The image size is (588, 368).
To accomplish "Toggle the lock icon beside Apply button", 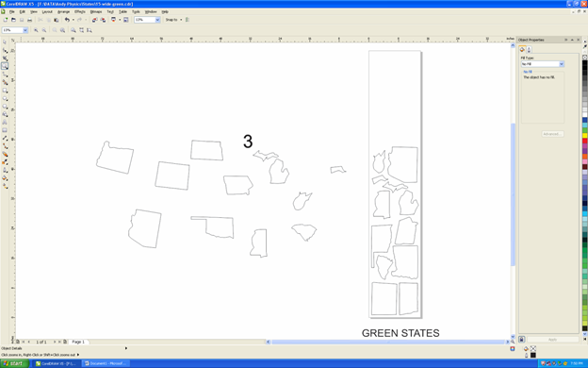I will [x=521, y=339].
